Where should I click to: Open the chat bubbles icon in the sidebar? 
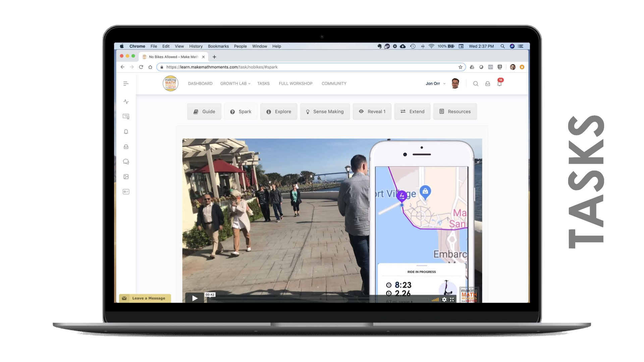tap(126, 162)
